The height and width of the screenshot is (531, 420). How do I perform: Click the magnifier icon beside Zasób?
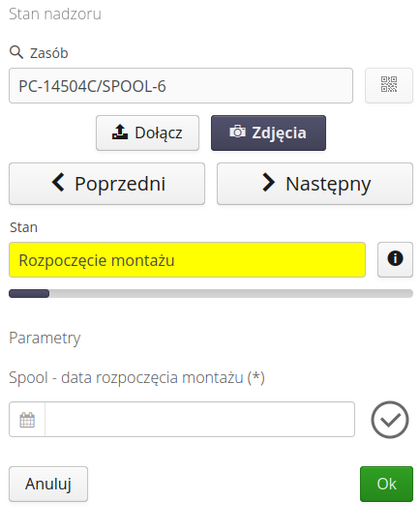click(16, 52)
